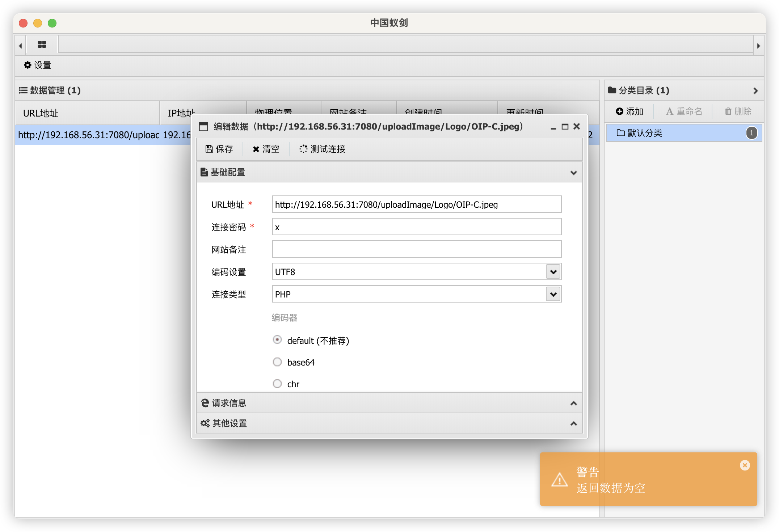Click the 删除 delete category button

pyautogui.click(x=738, y=111)
